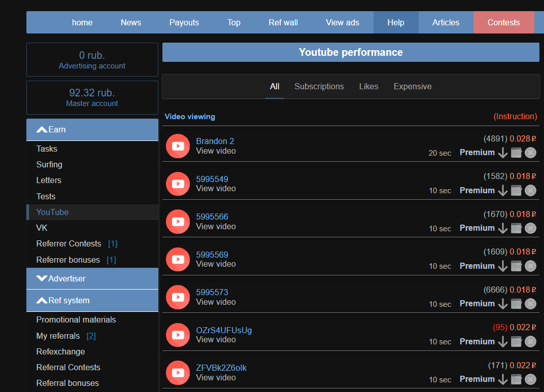
Task: Open VK in the sidebar
Action: [x=42, y=228]
